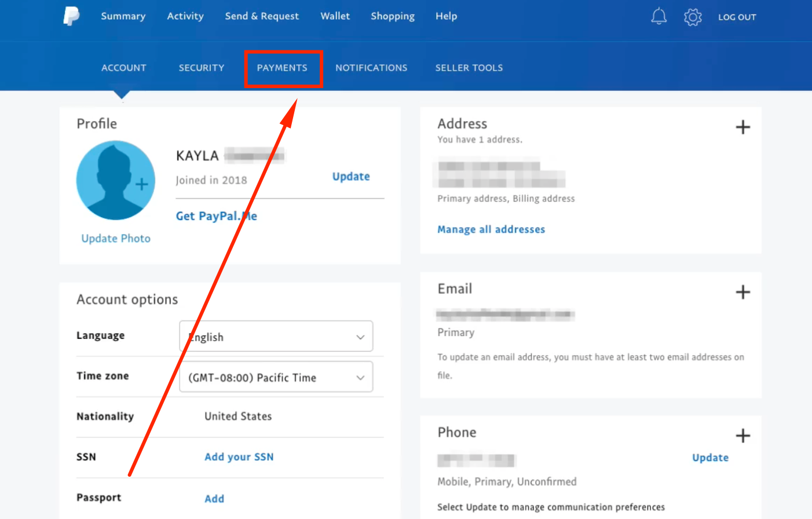Add a new phone with plus icon
The height and width of the screenshot is (519, 812).
[x=742, y=436]
